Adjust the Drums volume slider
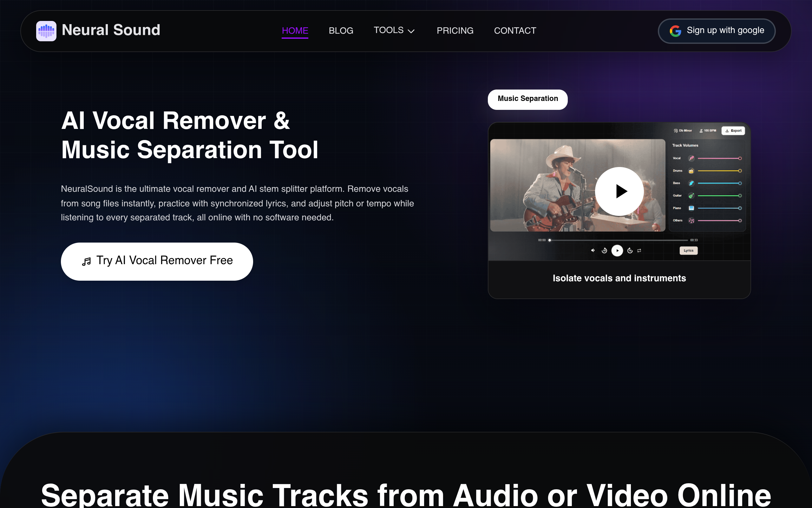This screenshot has height=508, width=812. [719, 171]
